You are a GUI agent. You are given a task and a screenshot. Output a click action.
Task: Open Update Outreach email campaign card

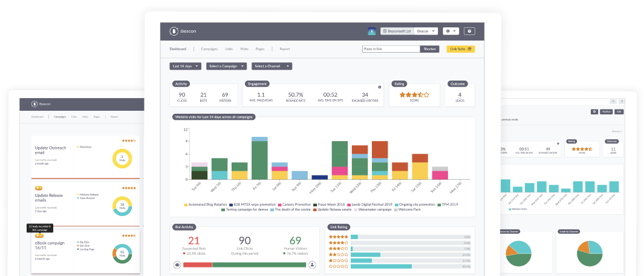click(x=85, y=157)
